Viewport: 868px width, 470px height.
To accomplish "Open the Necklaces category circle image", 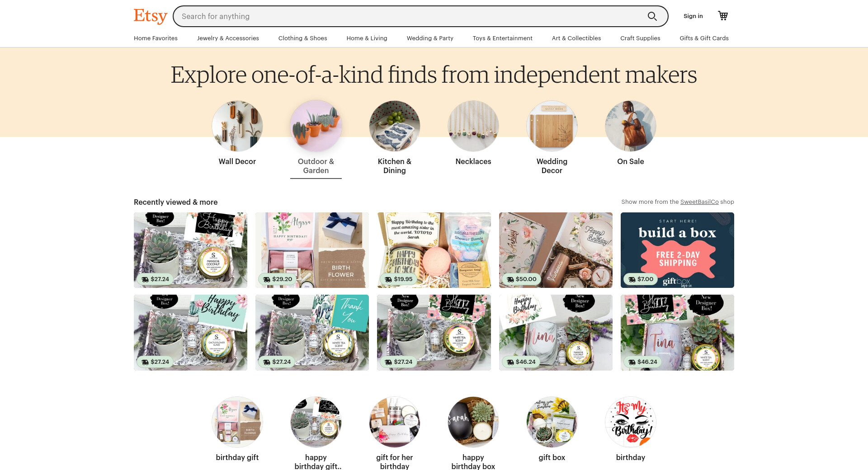I will coord(473,126).
